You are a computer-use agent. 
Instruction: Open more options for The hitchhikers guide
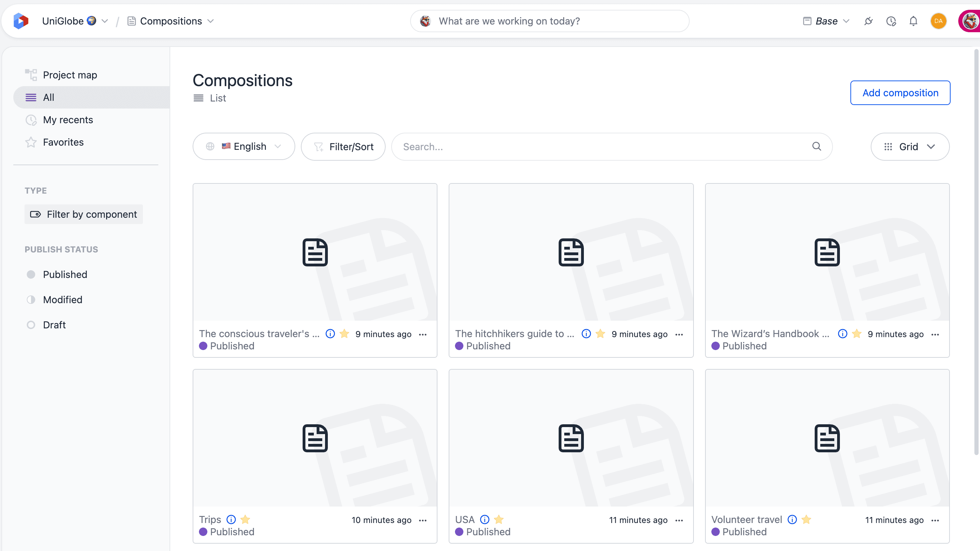[x=679, y=335]
